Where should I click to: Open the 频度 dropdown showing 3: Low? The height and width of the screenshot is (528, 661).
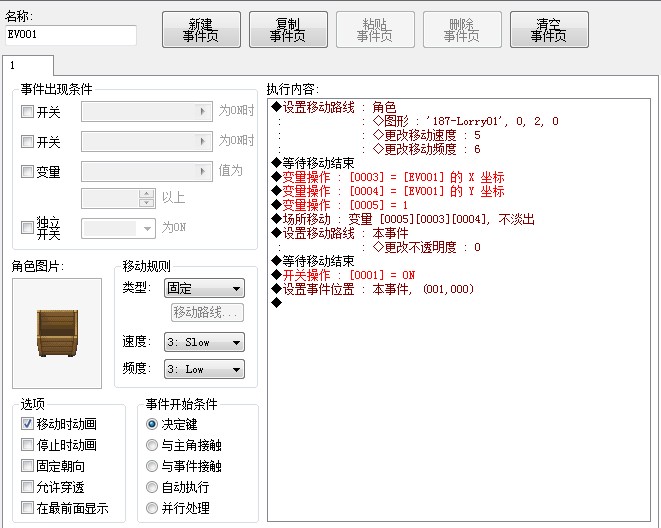coord(204,370)
